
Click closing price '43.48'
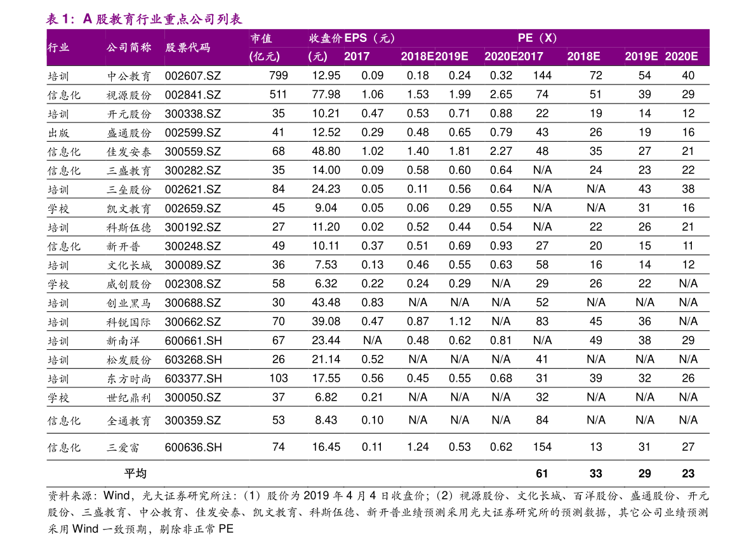(326, 302)
